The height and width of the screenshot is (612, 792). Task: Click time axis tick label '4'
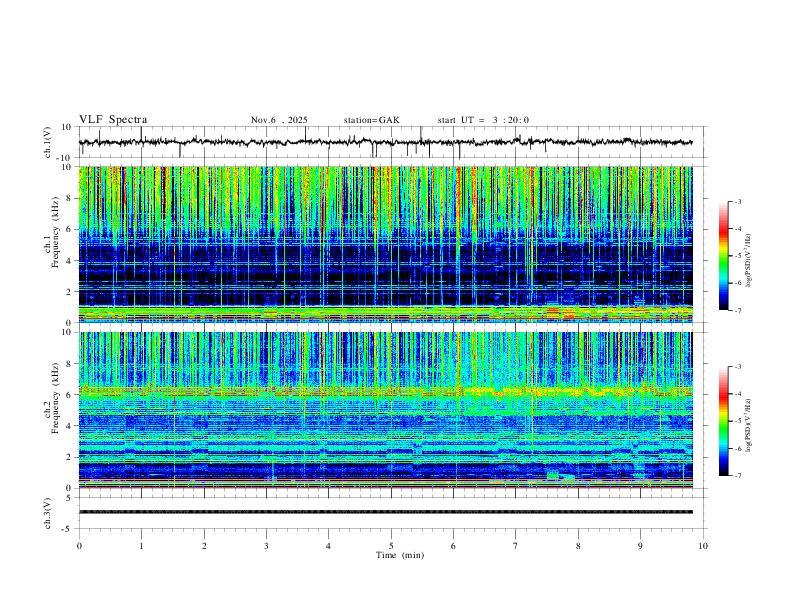click(x=329, y=546)
